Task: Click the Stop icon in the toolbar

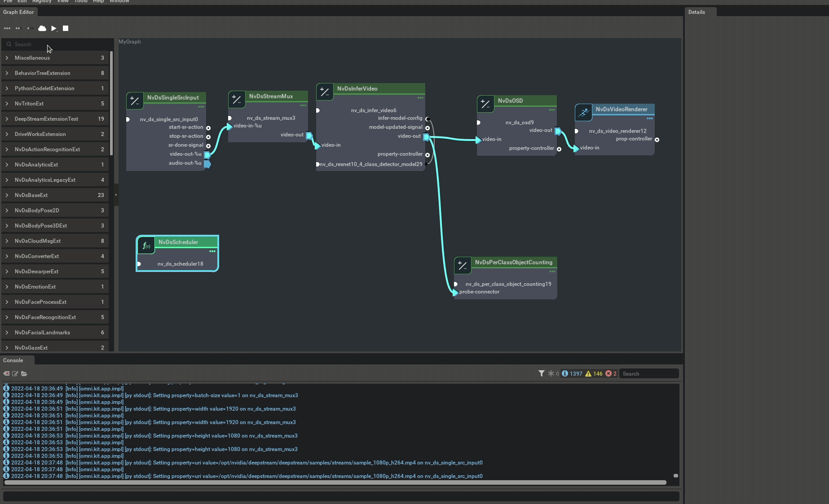Action: pos(66,28)
